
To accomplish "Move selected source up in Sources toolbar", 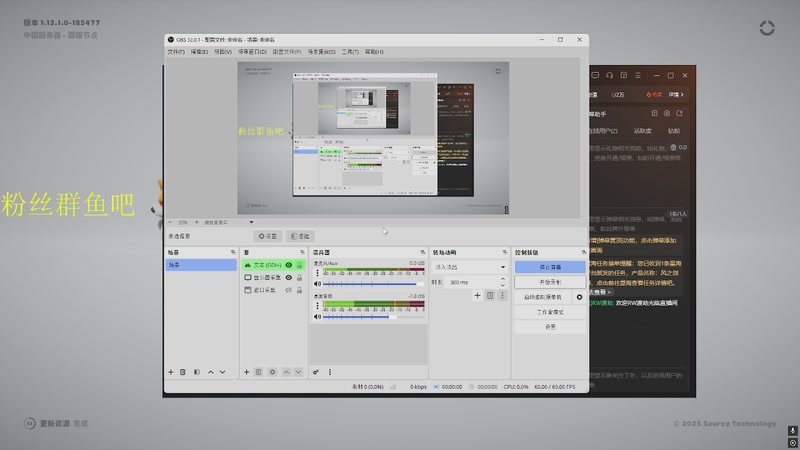I will click(x=286, y=372).
